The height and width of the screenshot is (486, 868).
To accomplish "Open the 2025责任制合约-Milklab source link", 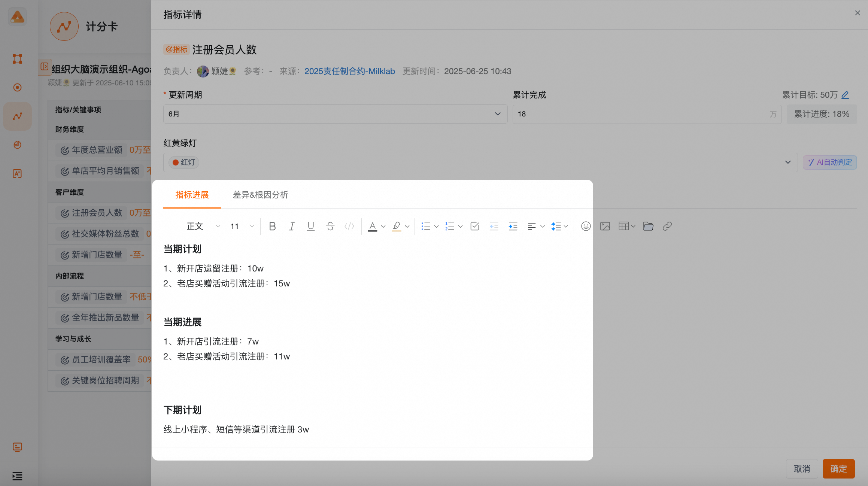I will [349, 71].
